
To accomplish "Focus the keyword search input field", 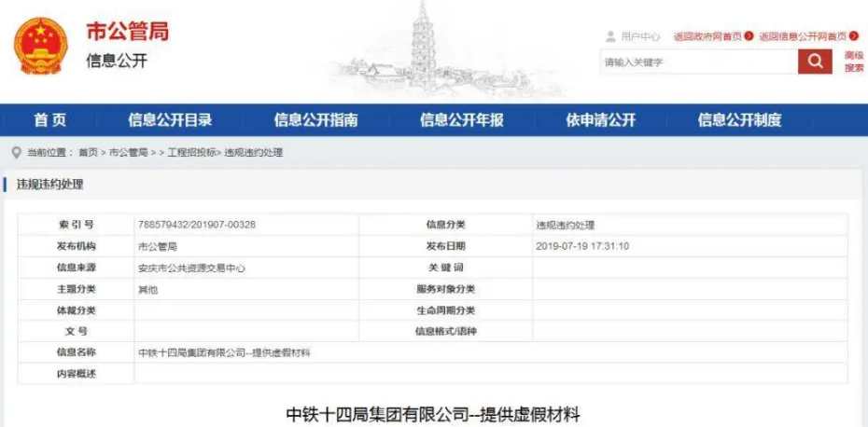I will pyautogui.click(x=699, y=62).
